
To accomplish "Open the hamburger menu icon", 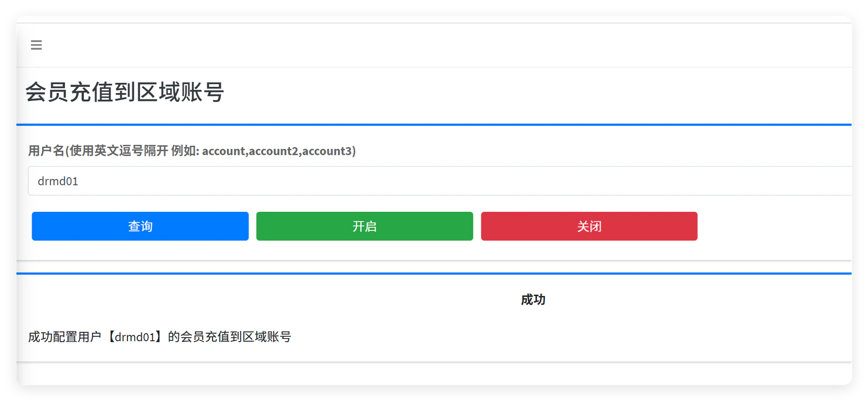I will click(36, 45).
